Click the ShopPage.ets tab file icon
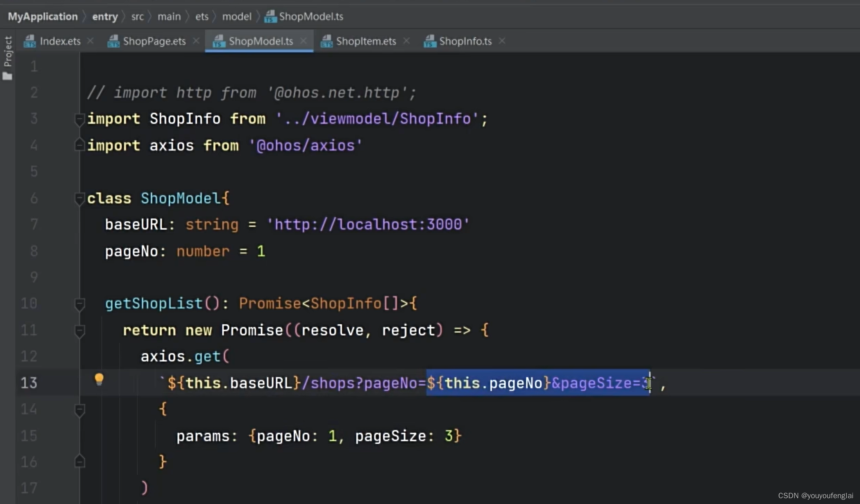This screenshot has width=860, height=504. point(113,41)
